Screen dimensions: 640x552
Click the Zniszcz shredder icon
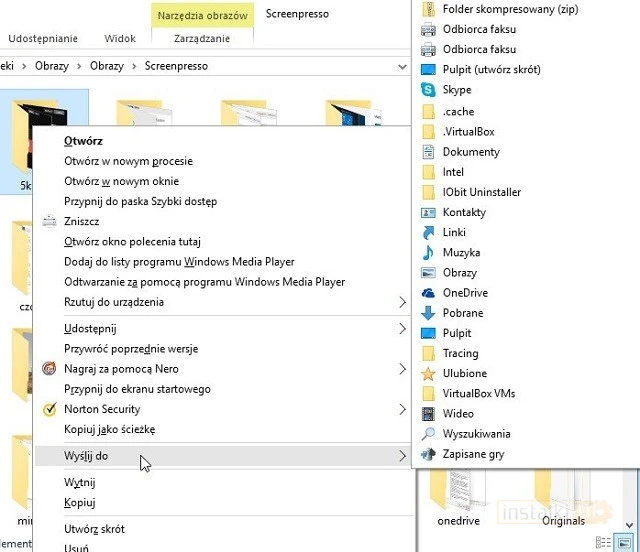tap(51, 222)
